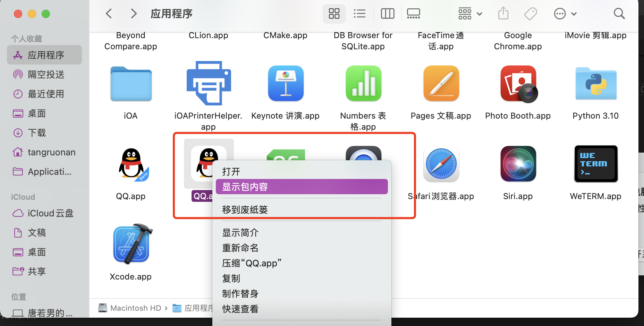Viewport: 644px width, 326px height.
Task: Open the group-by dropdown
Action: (470, 14)
